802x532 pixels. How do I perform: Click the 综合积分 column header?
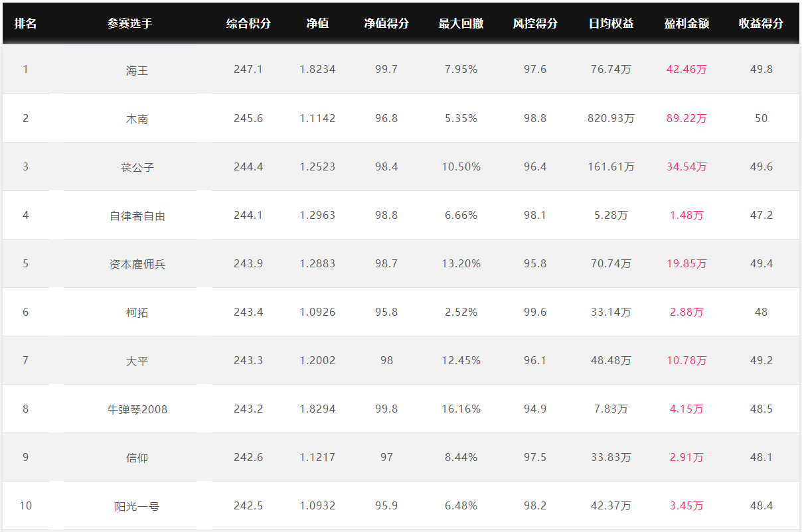pyautogui.click(x=248, y=23)
